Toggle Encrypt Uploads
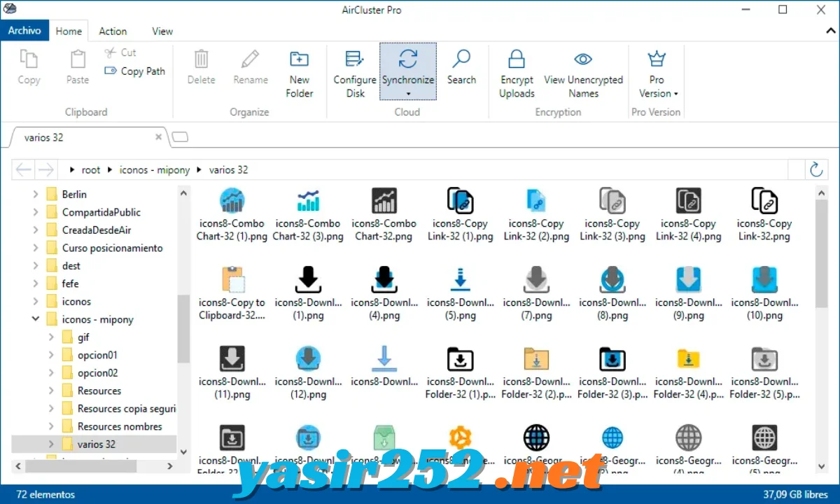The width and height of the screenshot is (840, 504). [x=517, y=73]
